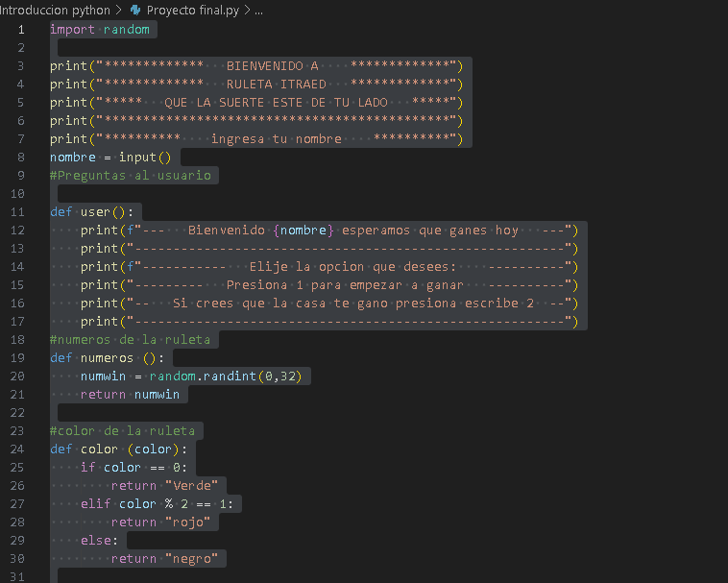Click 'def user():' definition line
The width and height of the screenshot is (728, 583).
pyautogui.click(x=91, y=212)
